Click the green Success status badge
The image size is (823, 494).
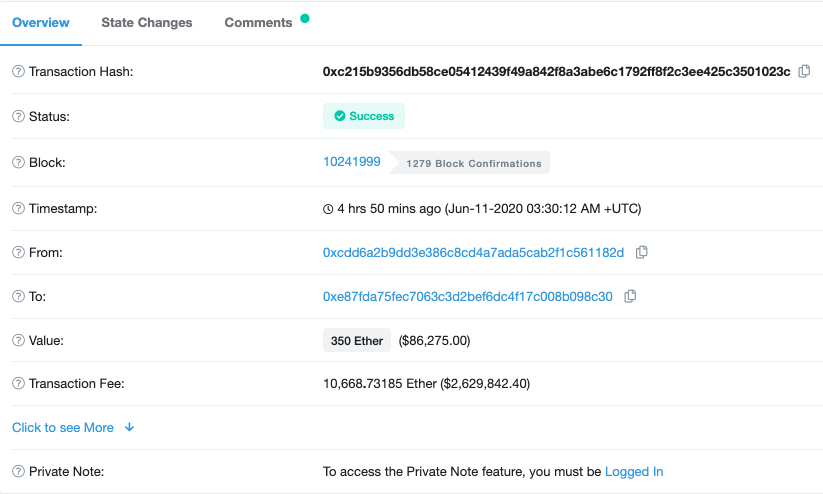(x=364, y=116)
